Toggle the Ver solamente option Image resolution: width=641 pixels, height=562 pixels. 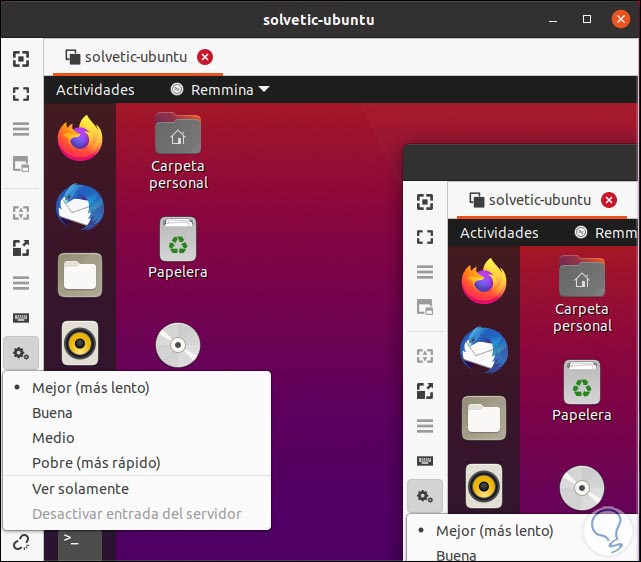[137, 489]
